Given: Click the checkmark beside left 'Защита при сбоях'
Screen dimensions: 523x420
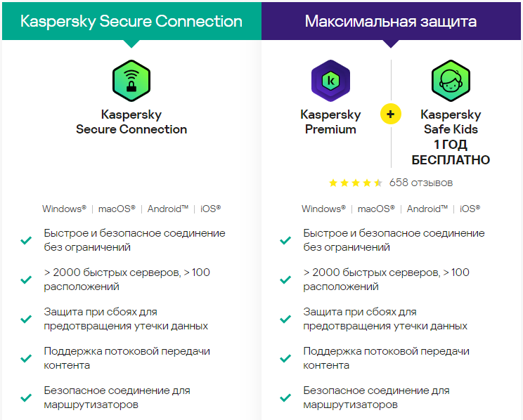Looking at the screenshot, I should pos(26,319).
